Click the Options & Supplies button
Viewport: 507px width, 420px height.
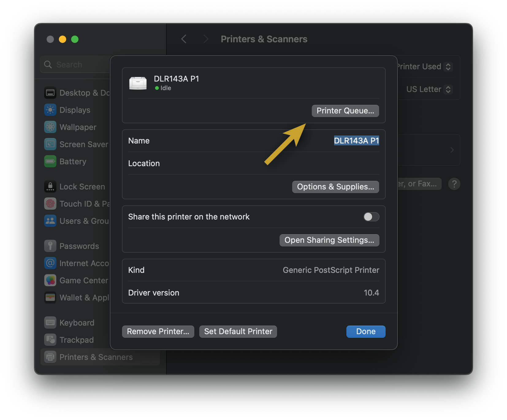point(335,187)
